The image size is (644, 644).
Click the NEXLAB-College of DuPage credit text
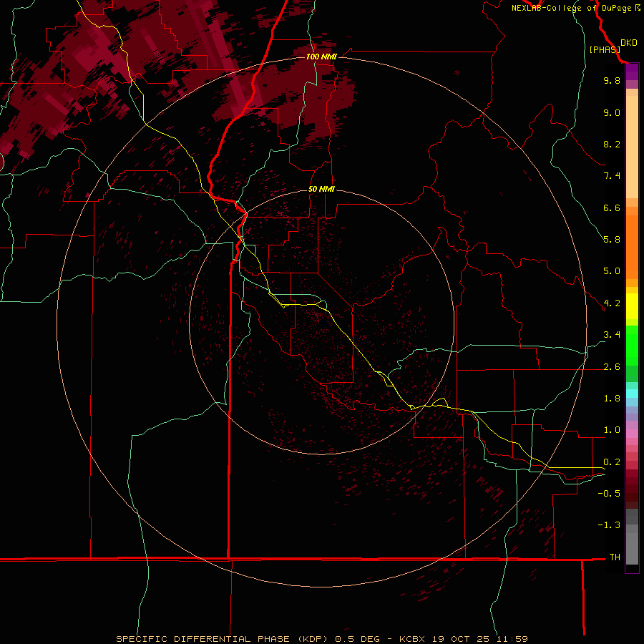(575, 8)
